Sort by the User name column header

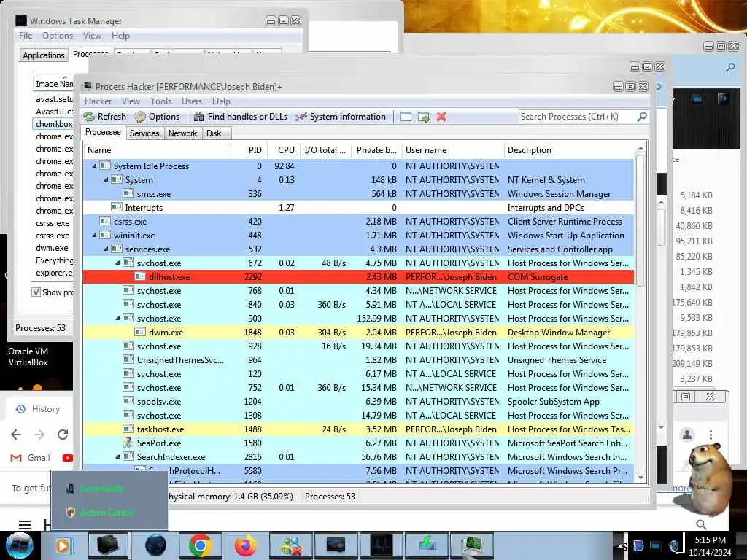[453, 150]
